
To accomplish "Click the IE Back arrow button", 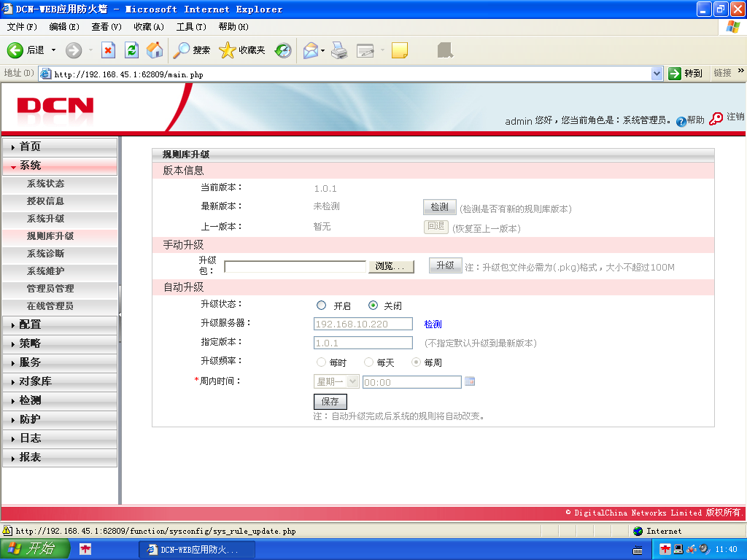I will coord(15,50).
